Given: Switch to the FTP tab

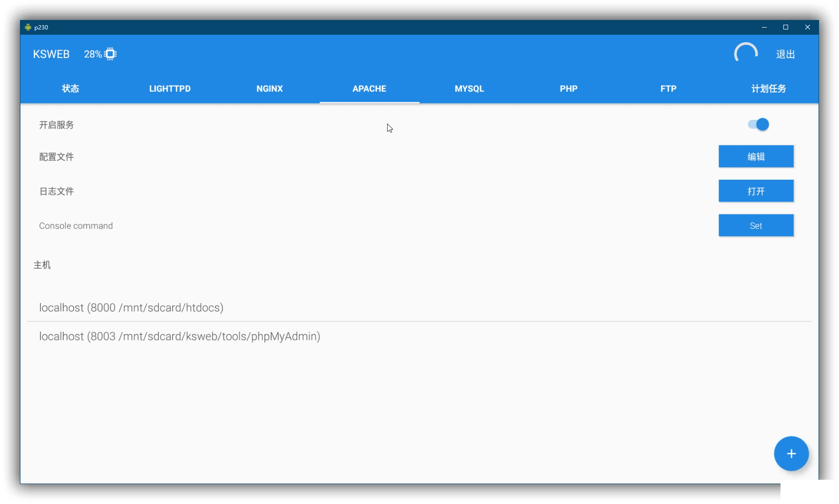Looking at the screenshot, I should point(668,88).
